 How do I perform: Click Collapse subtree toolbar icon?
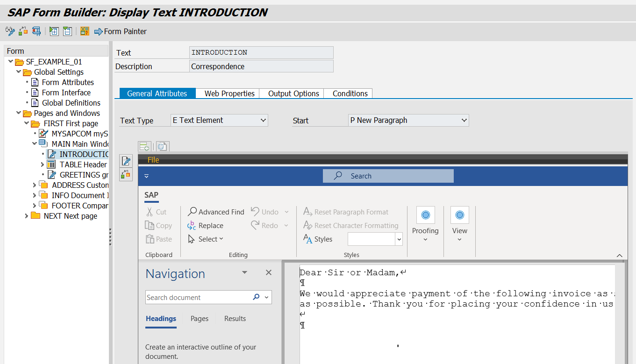pos(67,31)
